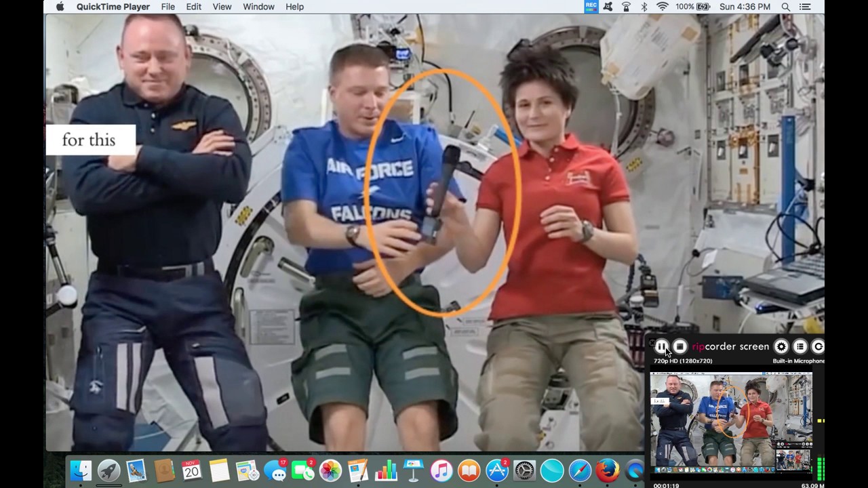Image resolution: width=868 pixels, height=488 pixels.
Task: Open the View menu
Action: tap(222, 7)
